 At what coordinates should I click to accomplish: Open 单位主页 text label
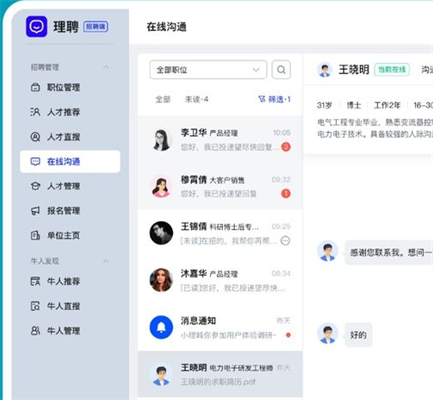pos(63,235)
